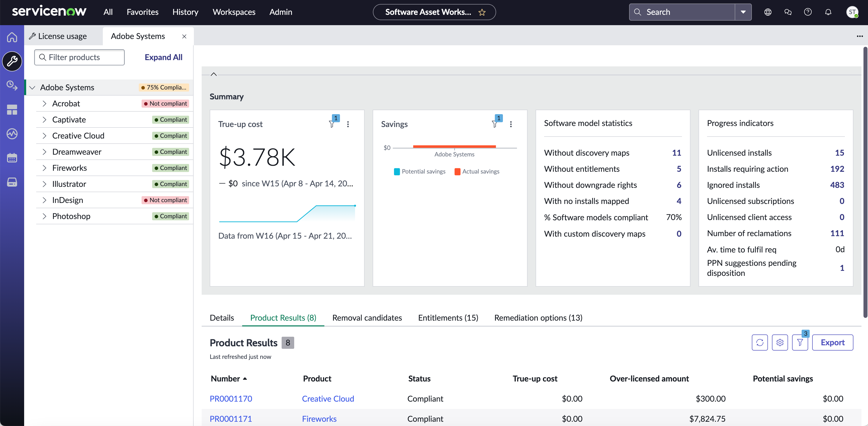The height and width of the screenshot is (426, 868).
Task: Click the red Actual savings bar
Action: [454, 146]
